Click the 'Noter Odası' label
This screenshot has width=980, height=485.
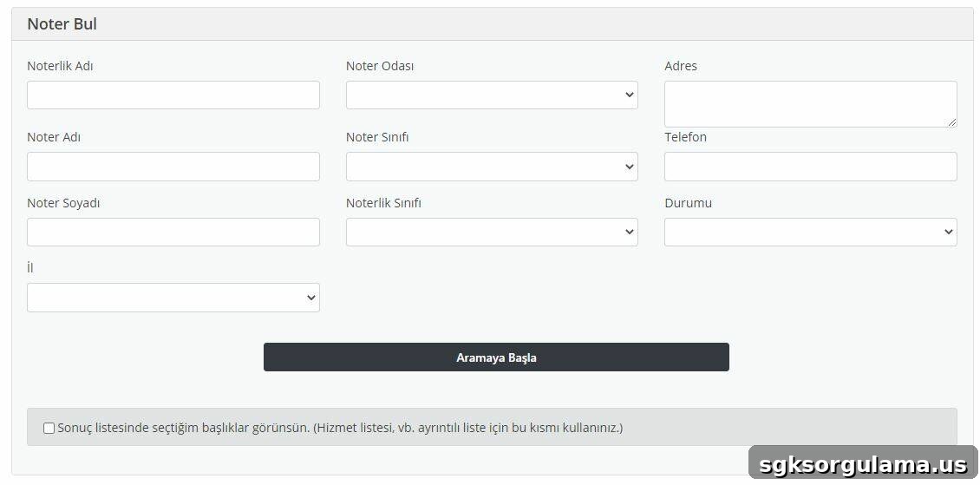(x=380, y=66)
